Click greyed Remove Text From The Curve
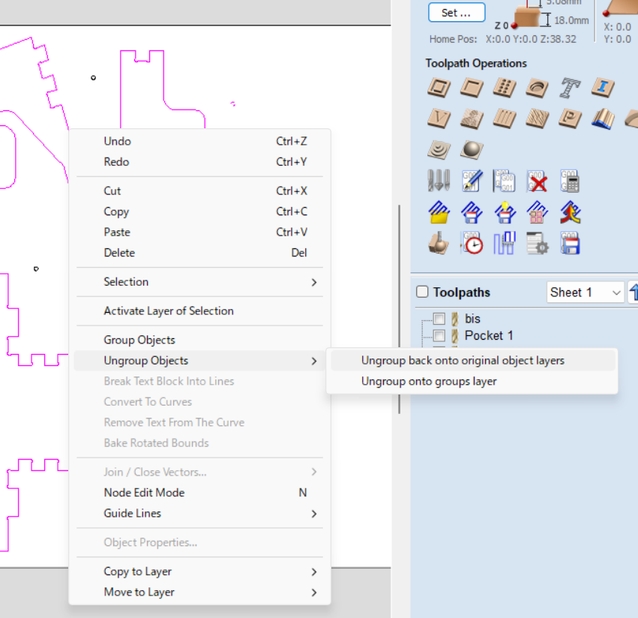The image size is (638, 618). (x=199, y=423)
